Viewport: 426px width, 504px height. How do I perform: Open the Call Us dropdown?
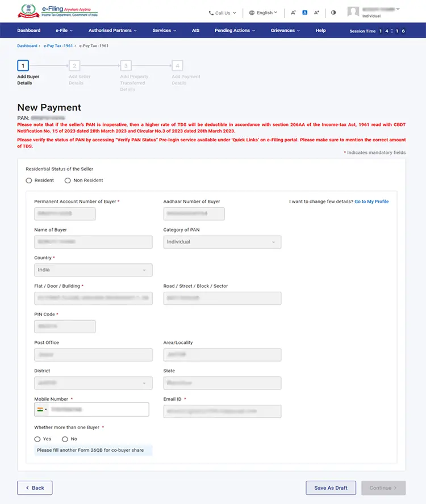pos(223,13)
